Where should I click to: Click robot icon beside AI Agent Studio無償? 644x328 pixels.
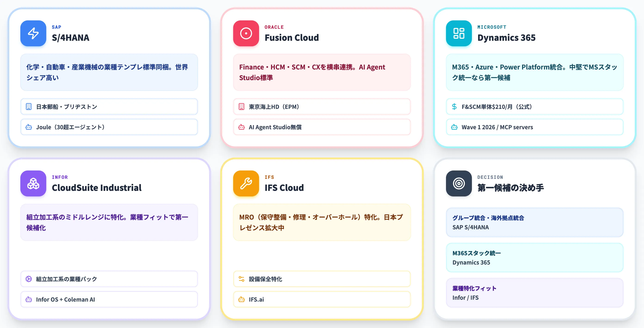(x=241, y=127)
